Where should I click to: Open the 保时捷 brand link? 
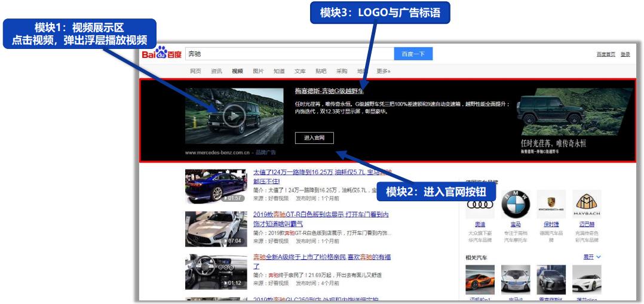[x=551, y=225]
